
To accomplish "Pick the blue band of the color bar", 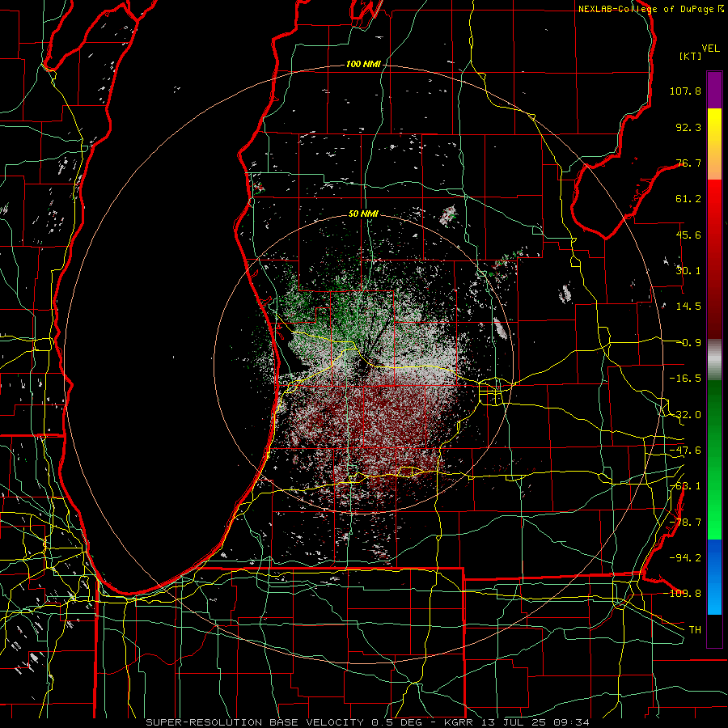I will [x=714, y=577].
